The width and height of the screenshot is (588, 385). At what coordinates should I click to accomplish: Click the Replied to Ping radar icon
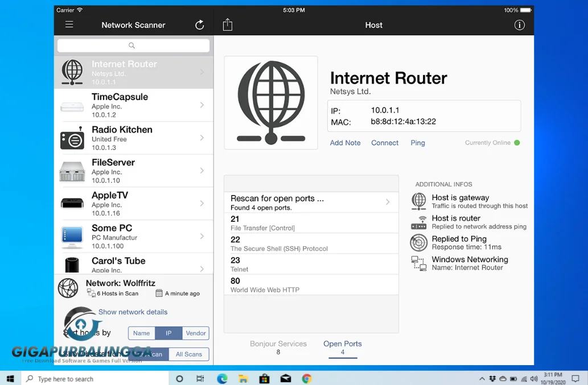pos(419,242)
